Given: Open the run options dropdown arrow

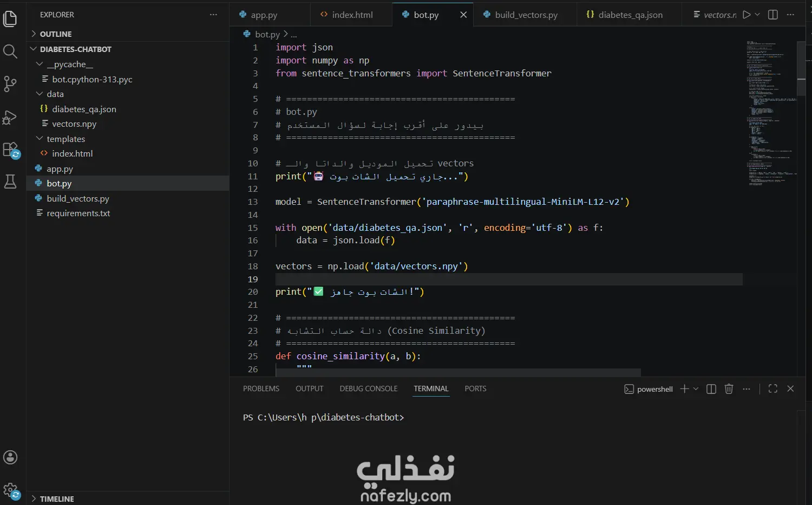Looking at the screenshot, I should [x=757, y=15].
